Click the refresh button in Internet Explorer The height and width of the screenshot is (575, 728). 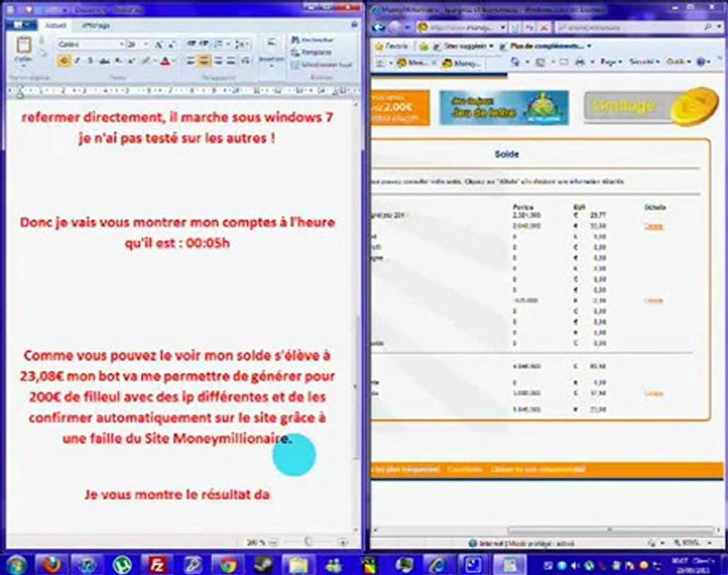pyautogui.click(x=530, y=28)
